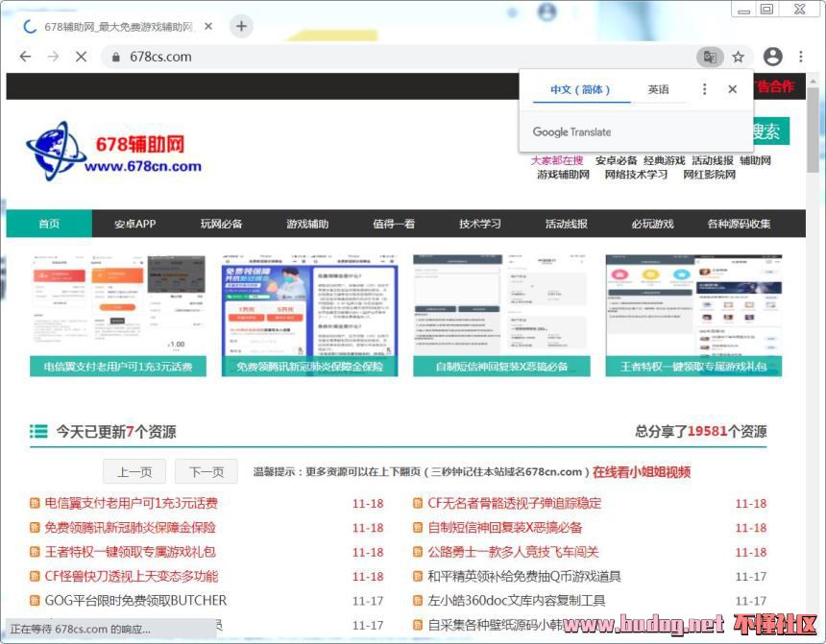826x644 pixels.
Task: Open the 王者特权一键领取专属游戏礼包 thumbnail card
Action: point(693,316)
